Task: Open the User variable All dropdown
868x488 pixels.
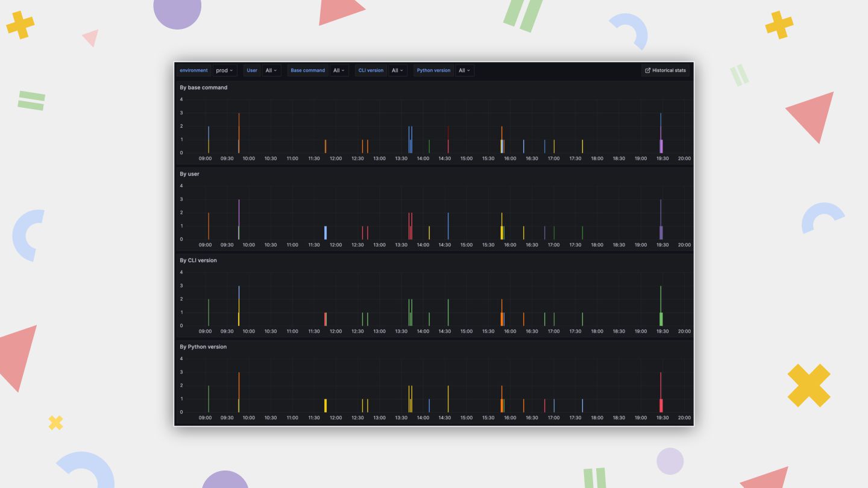Action: pyautogui.click(x=272, y=70)
